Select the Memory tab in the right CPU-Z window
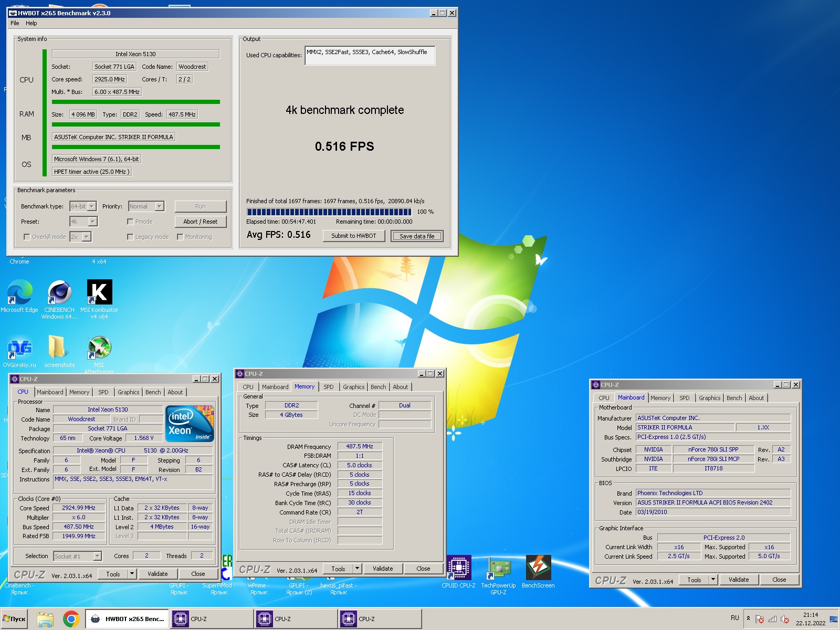This screenshot has height=630, width=840. pos(660,398)
